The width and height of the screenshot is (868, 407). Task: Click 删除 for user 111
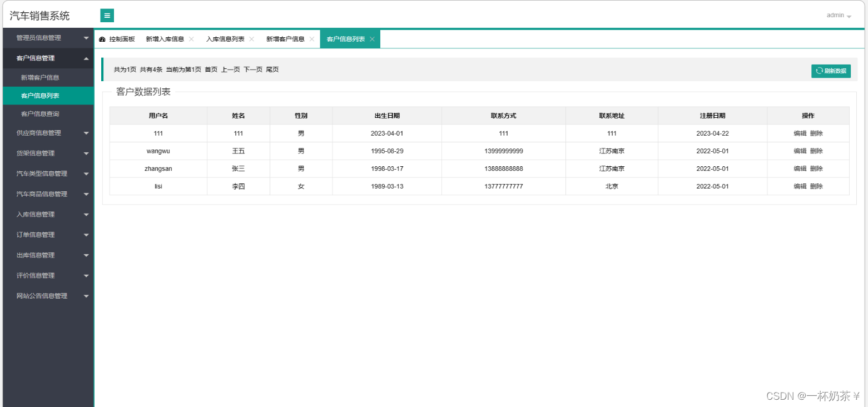tap(816, 133)
